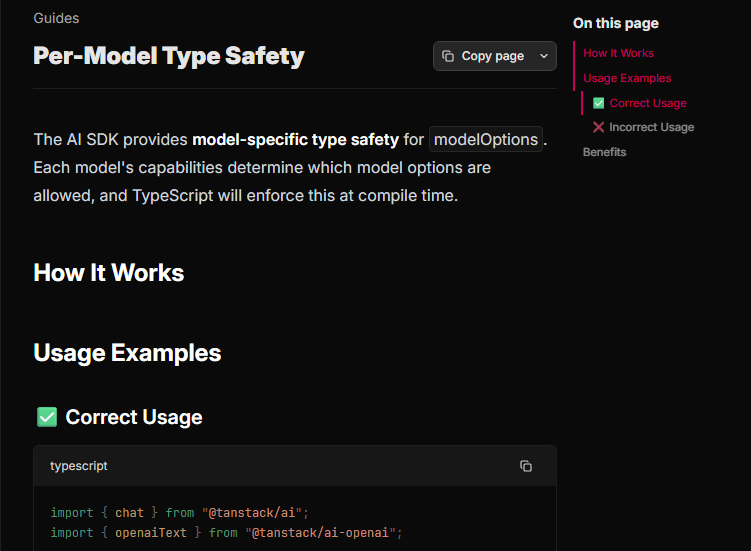Click green checkmark emoji in Correct Usage heading
751x551 pixels.
pos(46,417)
